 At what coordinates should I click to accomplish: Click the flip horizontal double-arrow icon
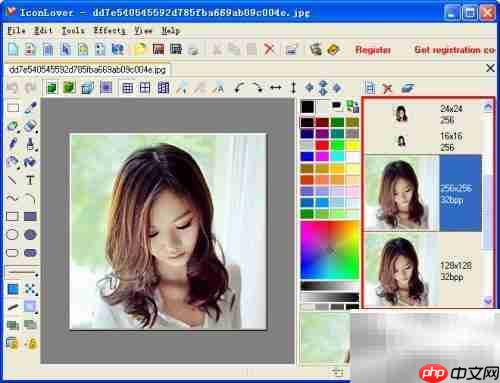click(x=275, y=88)
